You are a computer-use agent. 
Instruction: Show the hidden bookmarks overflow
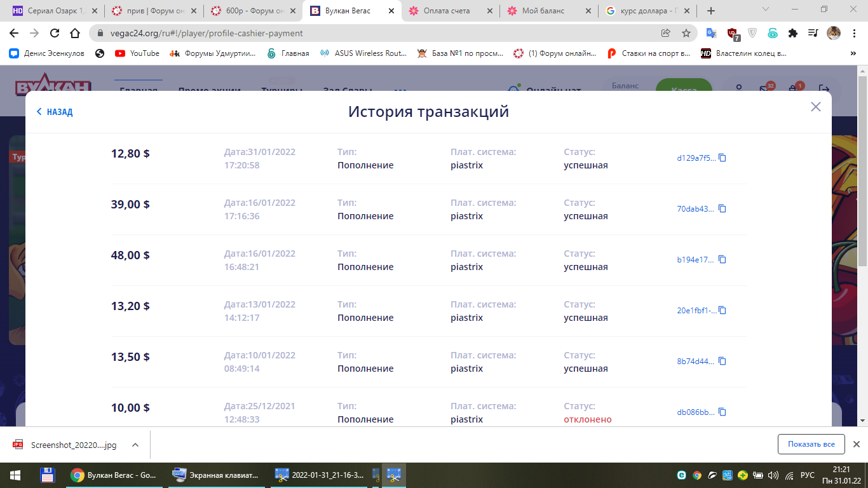tap(853, 53)
